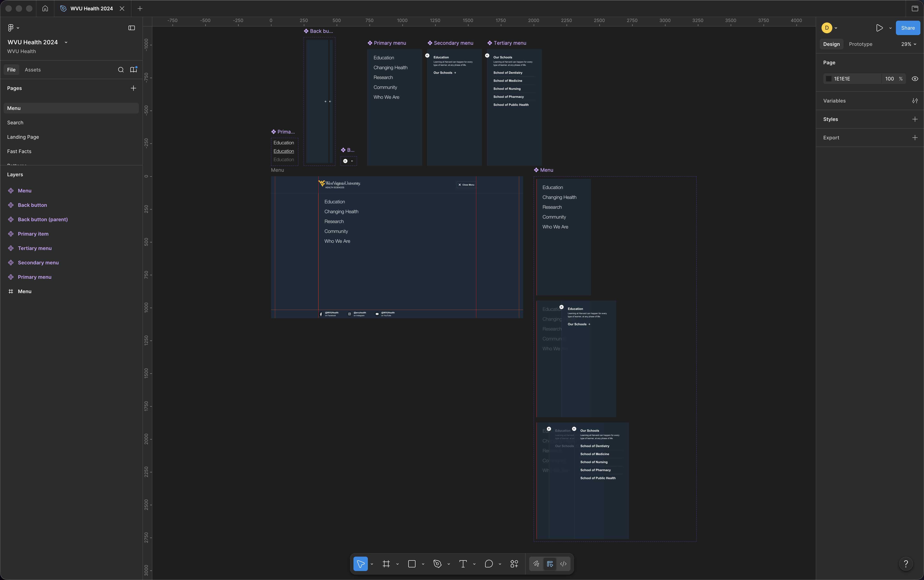Select the Frame tool
This screenshot has height=580, width=924.
[386, 564]
